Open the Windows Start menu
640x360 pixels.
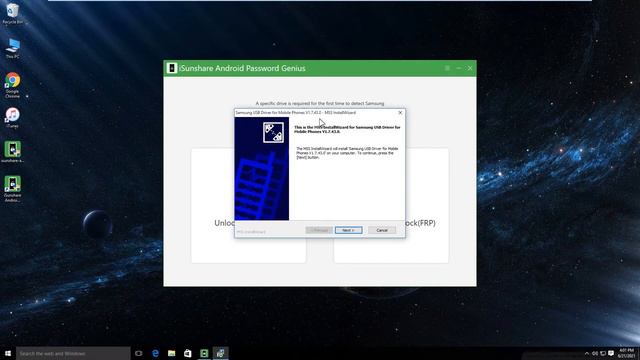click(x=8, y=353)
